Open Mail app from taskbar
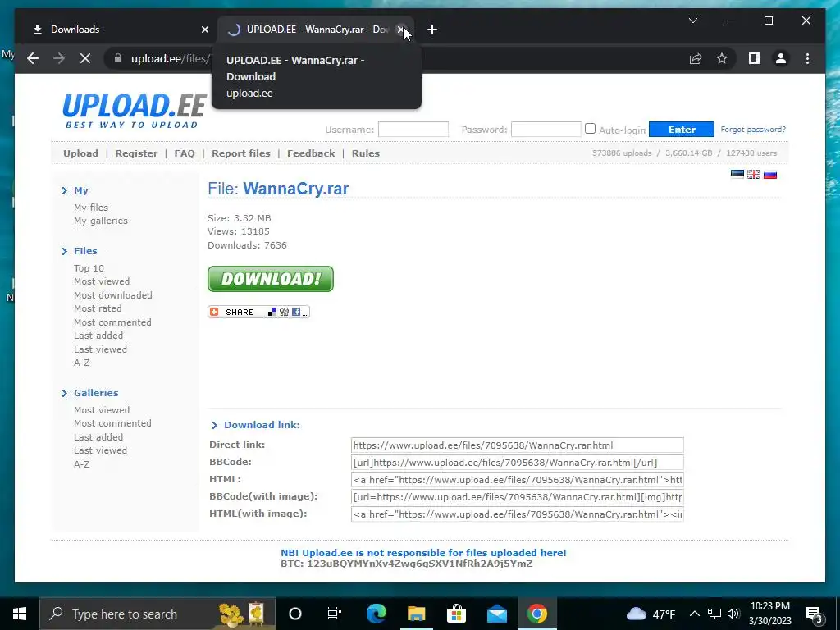Screen dimensions: 840x630 [x=496, y=614]
